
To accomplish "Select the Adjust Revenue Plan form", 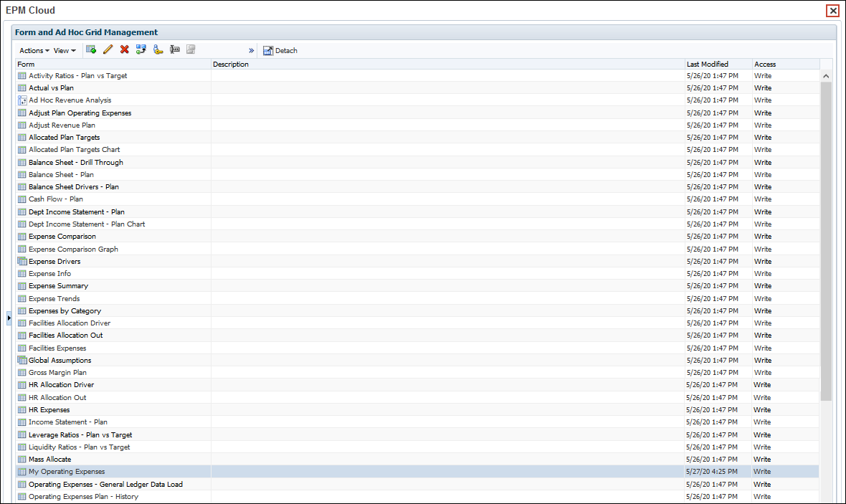I will (x=62, y=125).
